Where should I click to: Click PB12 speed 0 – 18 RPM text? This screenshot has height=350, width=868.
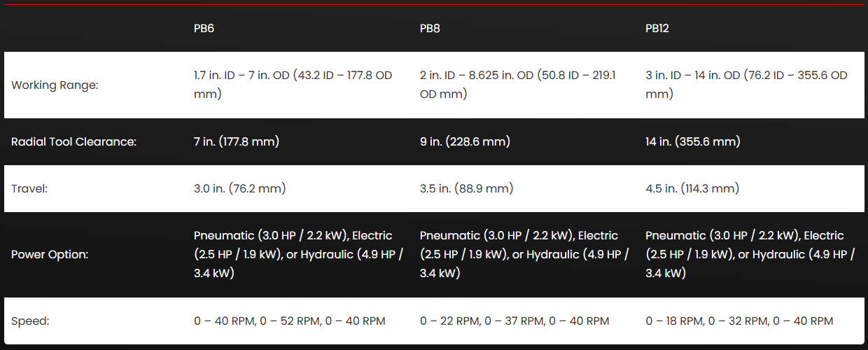675,321
